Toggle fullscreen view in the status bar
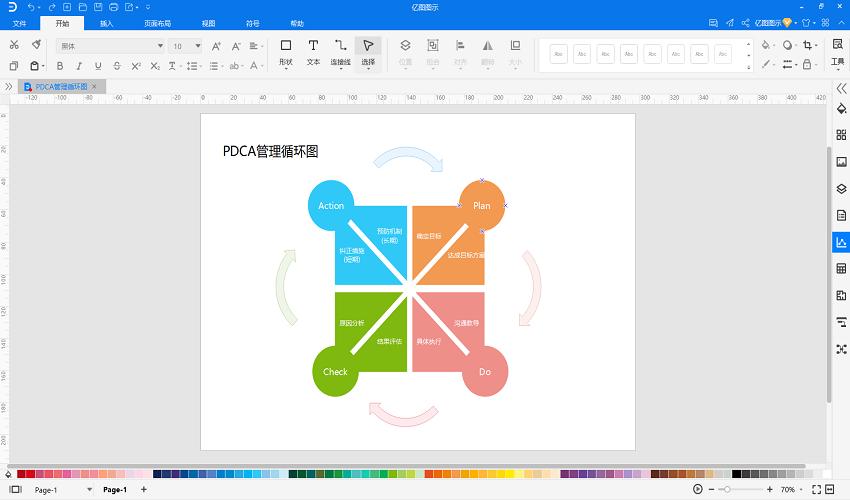850x500 pixels. [x=816, y=489]
